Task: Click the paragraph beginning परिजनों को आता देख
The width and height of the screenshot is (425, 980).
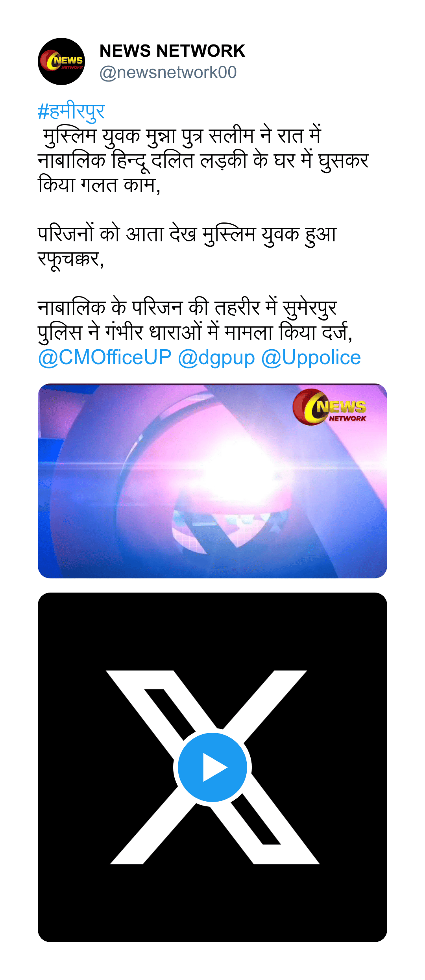Action: point(187,246)
